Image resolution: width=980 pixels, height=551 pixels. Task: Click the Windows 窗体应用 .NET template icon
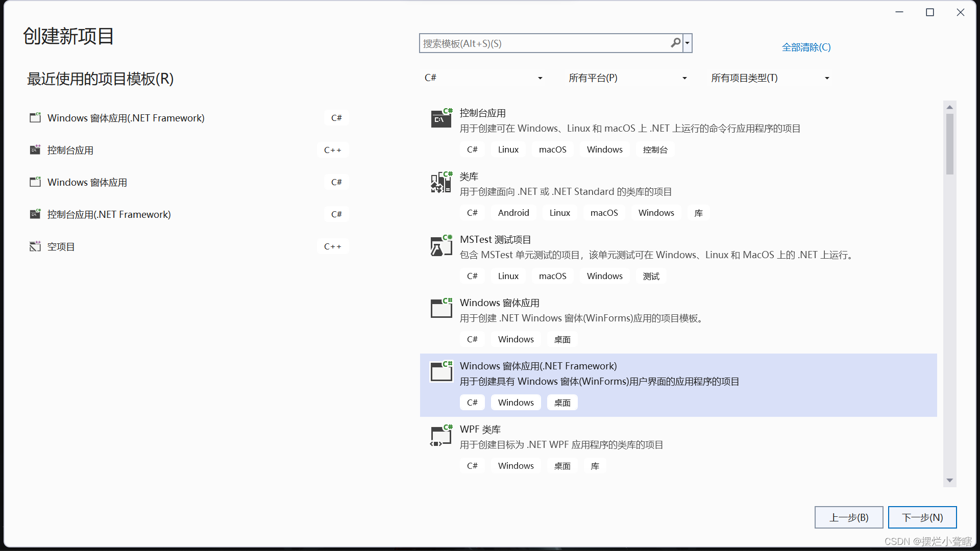tap(441, 309)
